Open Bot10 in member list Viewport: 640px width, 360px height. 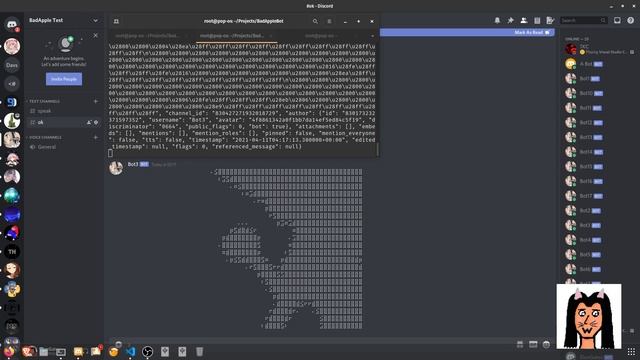(x=598, y=93)
